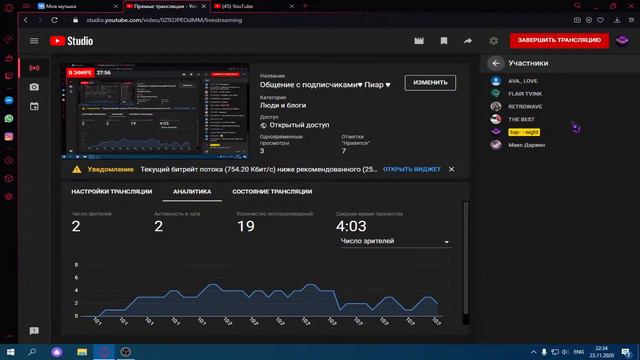Click the ENG language indicator in tray

click(578, 352)
